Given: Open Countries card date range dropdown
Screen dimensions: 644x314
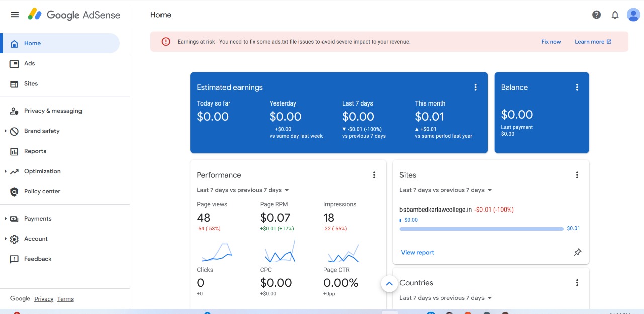Looking at the screenshot, I should 446,298.
